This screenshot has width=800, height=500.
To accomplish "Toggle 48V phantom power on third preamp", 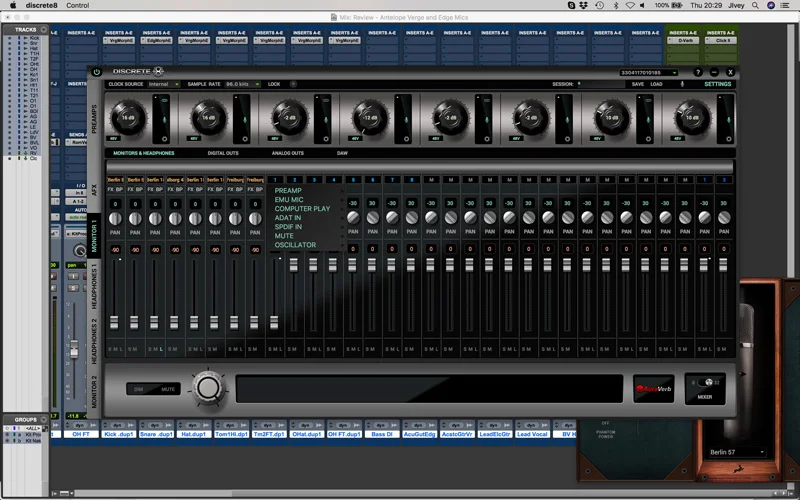I will [x=274, y=138].
